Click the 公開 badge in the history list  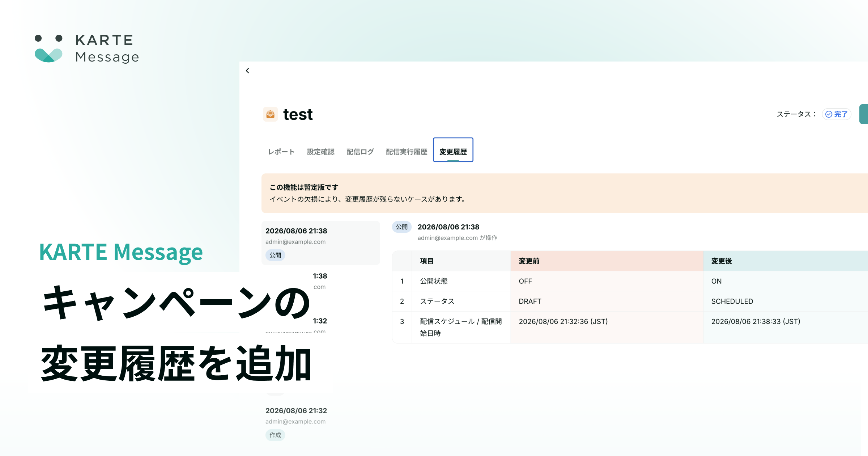(x=275, y=255)
